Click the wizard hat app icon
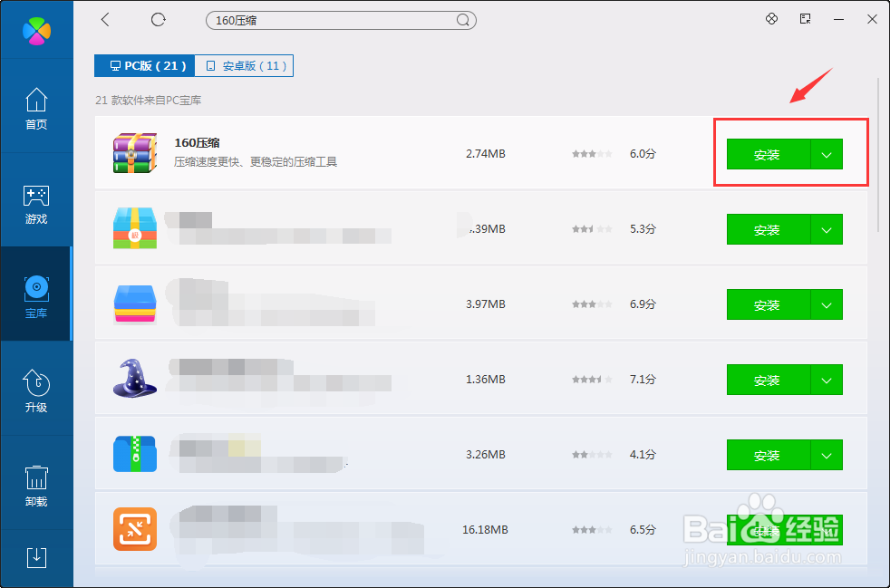Screen dimensions: 890x588 pos(134,378)
